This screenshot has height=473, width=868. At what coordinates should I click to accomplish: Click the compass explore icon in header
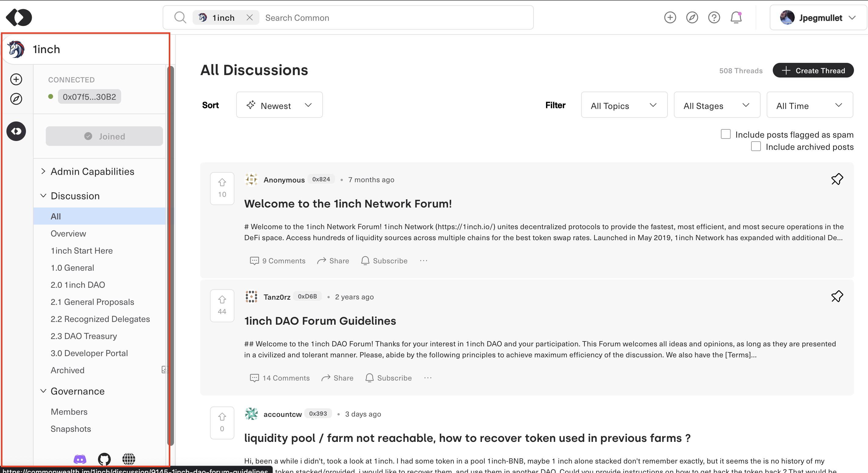(x=692, y=17)
